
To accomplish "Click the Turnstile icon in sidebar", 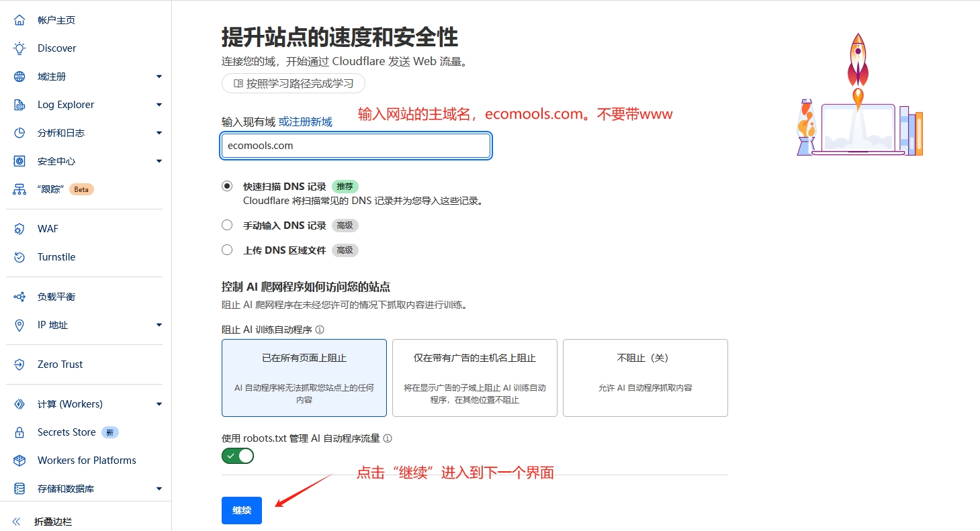I will click(19, 257).
